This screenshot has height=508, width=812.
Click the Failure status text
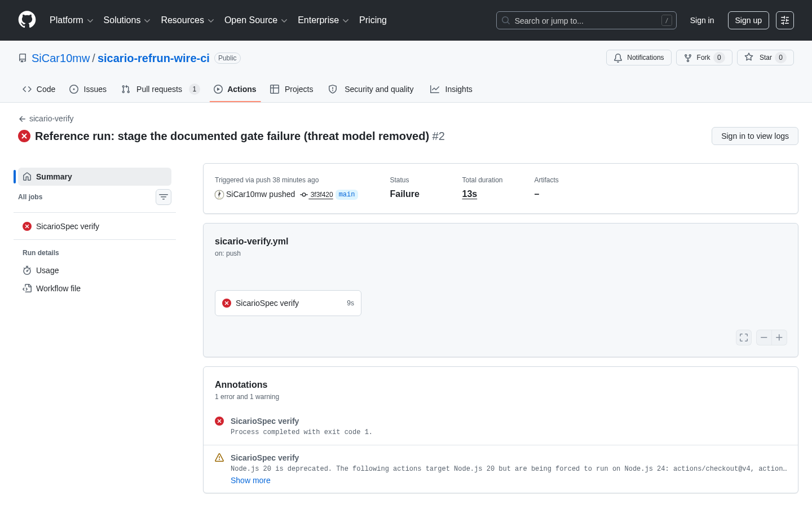404,194
